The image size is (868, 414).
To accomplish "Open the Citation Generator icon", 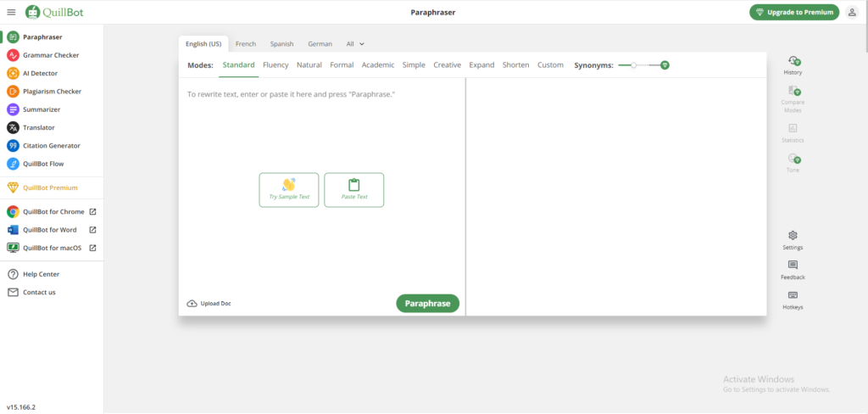I will [x=13, y=146].
